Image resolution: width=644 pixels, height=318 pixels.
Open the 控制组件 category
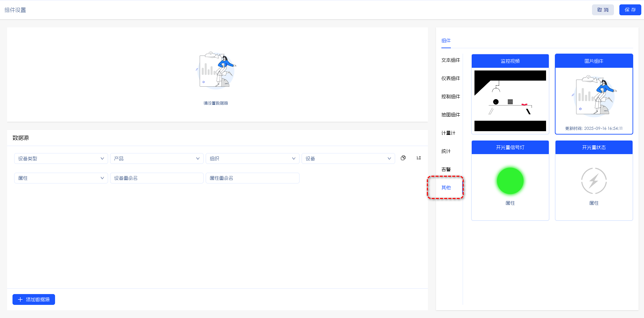click(x=450, y=97)
